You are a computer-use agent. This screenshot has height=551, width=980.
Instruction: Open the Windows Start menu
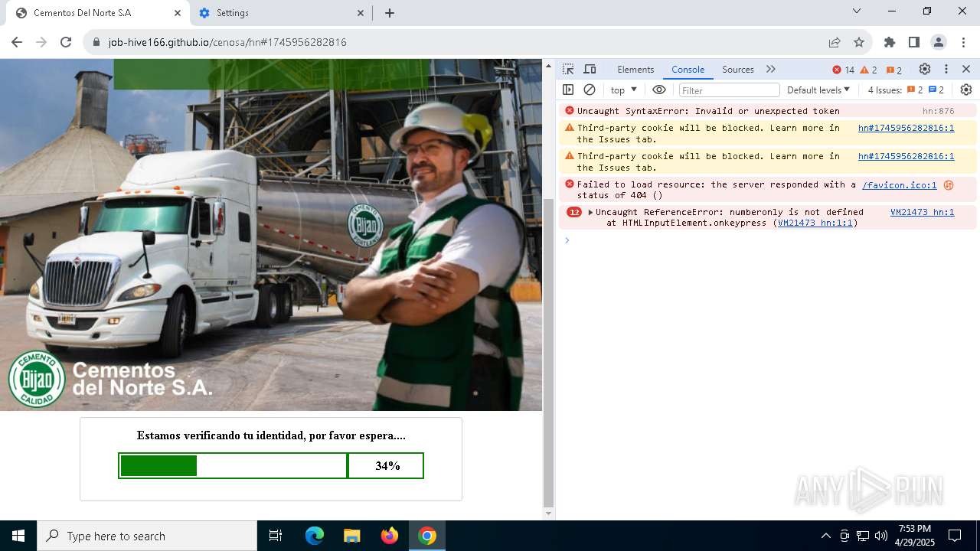(18, 536)
